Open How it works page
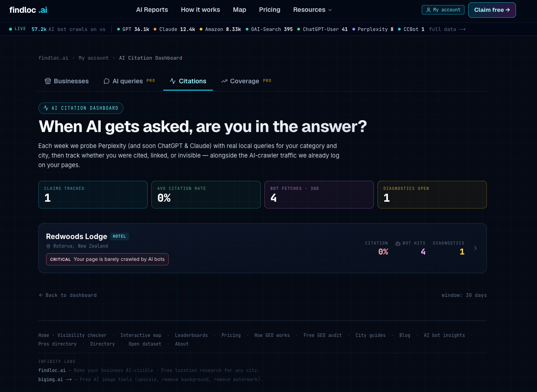The height and width of the screenshot is (392, 537). 200,10
